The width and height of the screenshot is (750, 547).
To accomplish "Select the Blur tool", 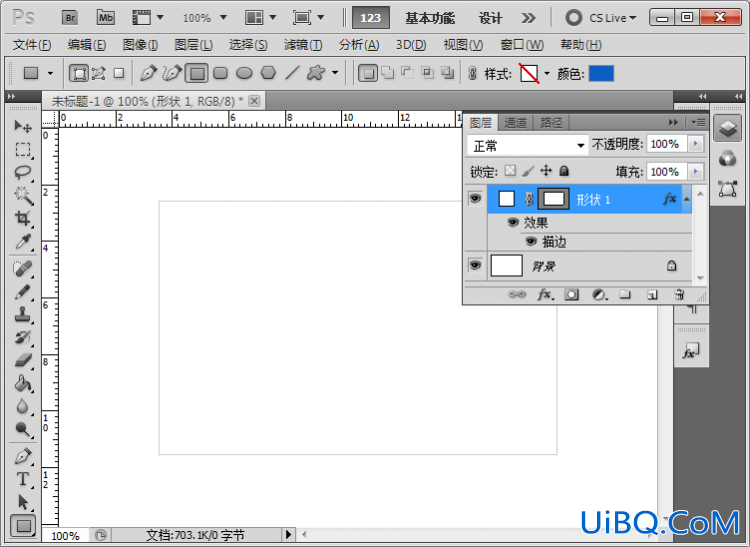I will coord(22,407).
